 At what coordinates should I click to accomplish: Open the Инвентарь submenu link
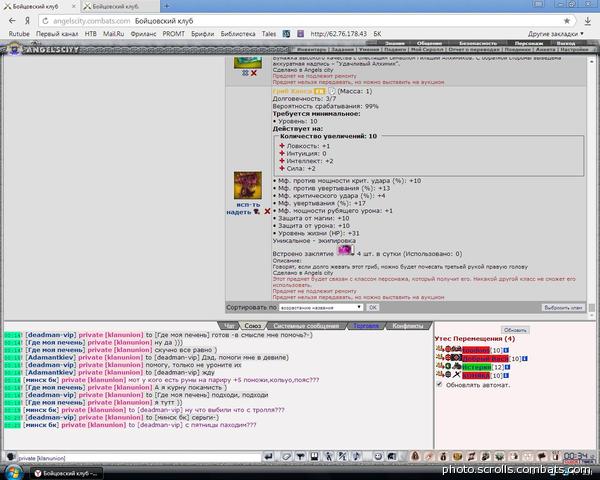click(x=312, y=49)
